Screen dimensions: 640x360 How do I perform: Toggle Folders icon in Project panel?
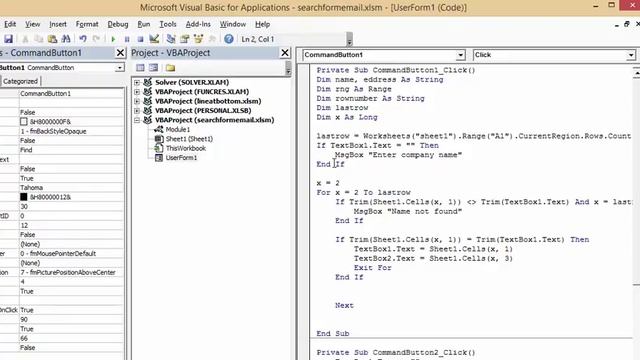tap(171, 68)
